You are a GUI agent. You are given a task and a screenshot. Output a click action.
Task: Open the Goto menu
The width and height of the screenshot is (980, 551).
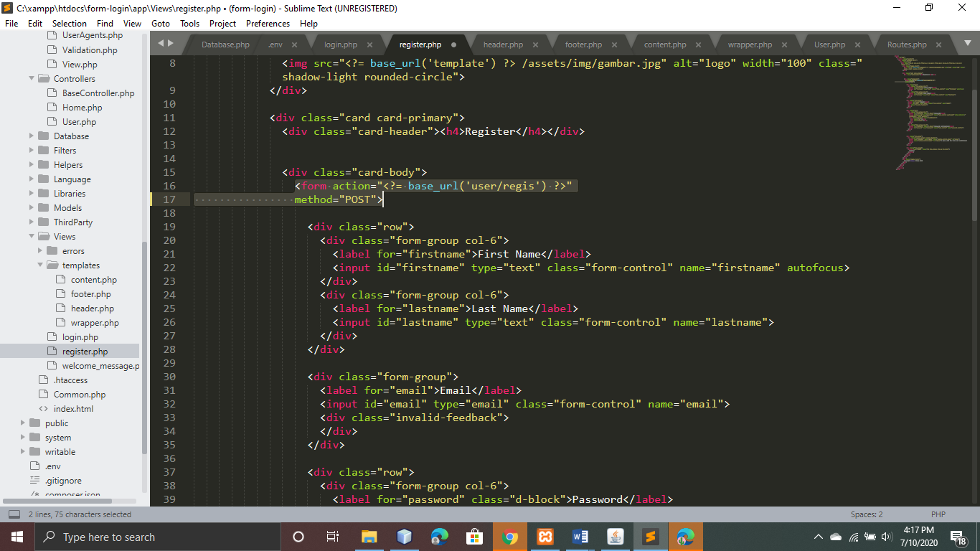(161, 23)
